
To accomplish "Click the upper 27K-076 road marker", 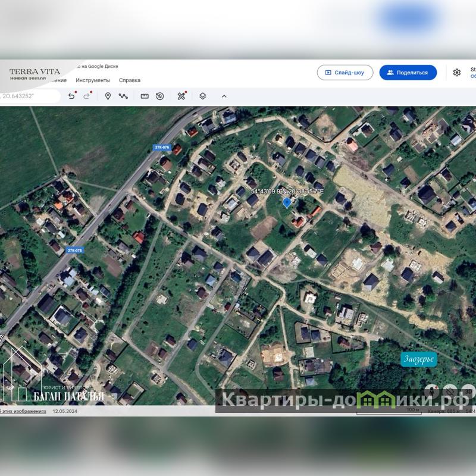I will [x=162, y=147].
